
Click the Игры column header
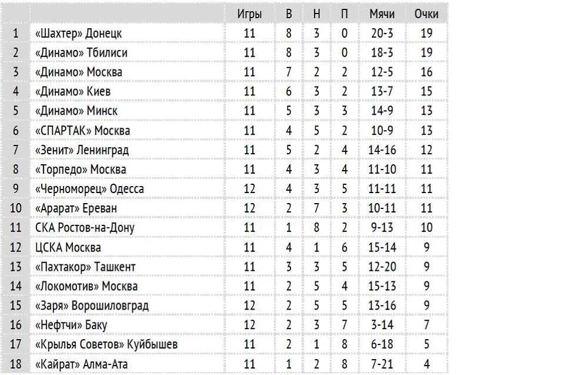(x=249, y=14)
